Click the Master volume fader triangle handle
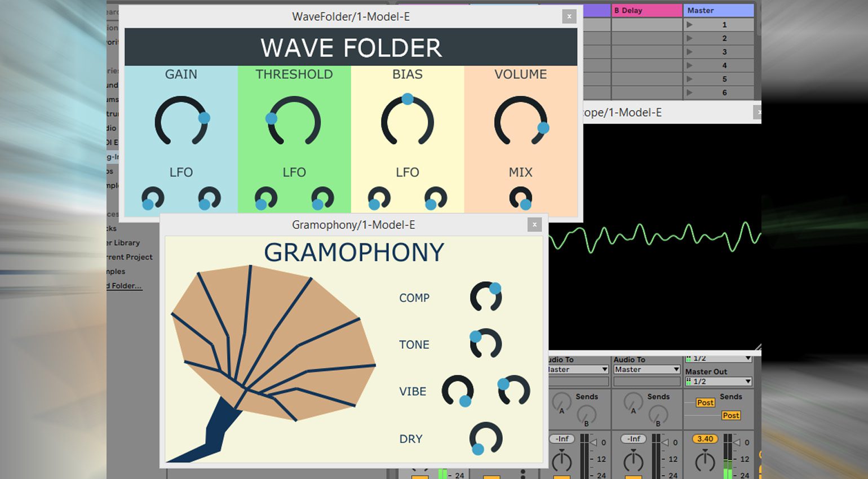The height and width of the screenshot is (479, 868). tap(737, 442)
